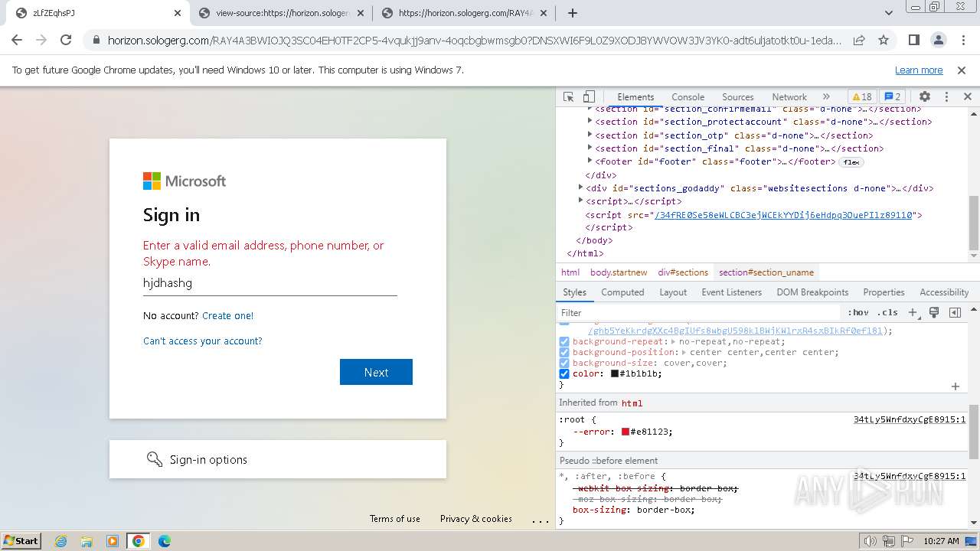Switch to the Console panel tab
Image resolution: width=980 pixels, height=551 pixels.
[x=688, y=97]
